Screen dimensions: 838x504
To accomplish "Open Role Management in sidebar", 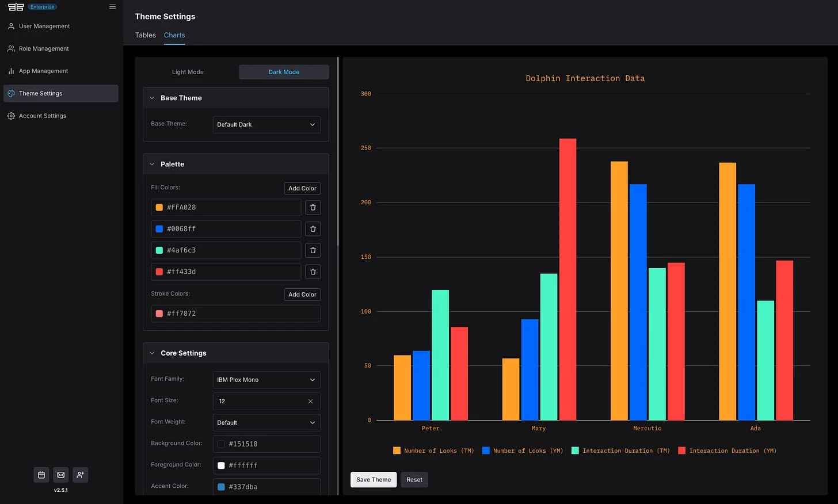I will [44, 49].
